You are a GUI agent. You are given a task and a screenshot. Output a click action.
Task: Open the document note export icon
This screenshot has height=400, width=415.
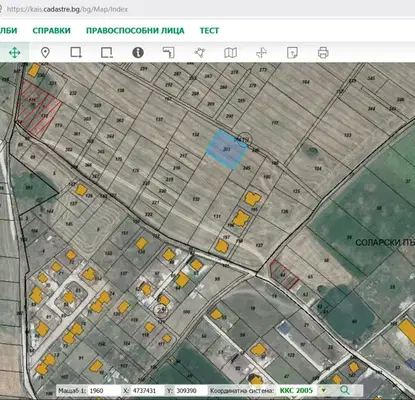click(x=292, y=52)
